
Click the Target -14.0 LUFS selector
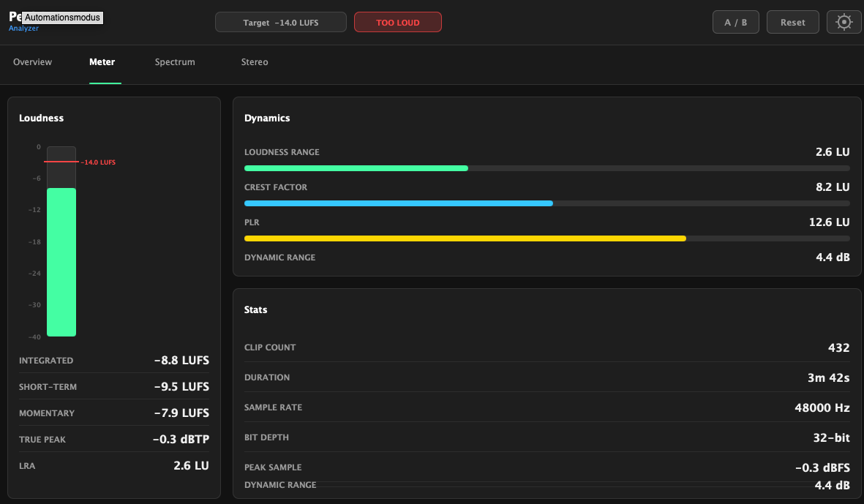(280, 22)
